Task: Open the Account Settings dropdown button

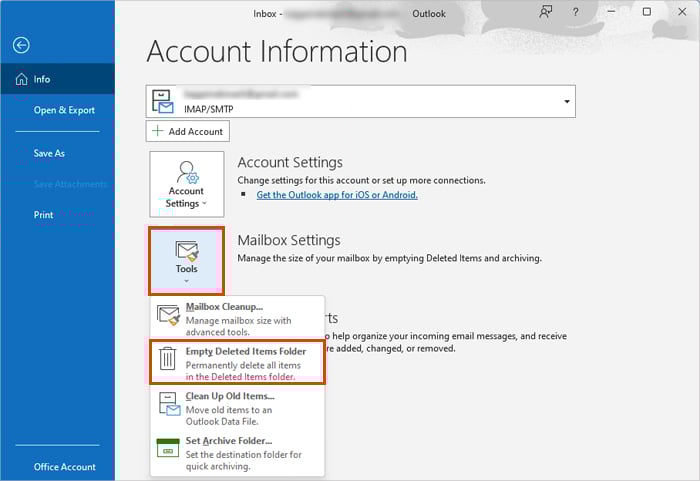Action: (x=187, y=184)
